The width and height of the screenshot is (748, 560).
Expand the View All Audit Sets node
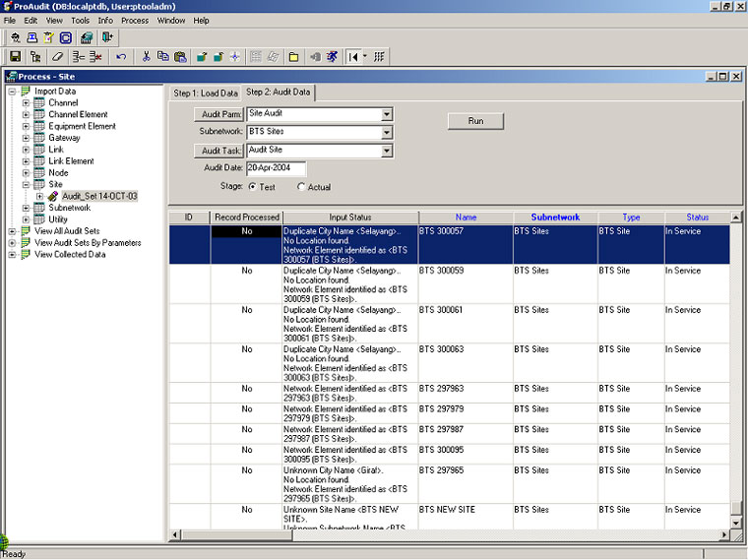(12, 231)
